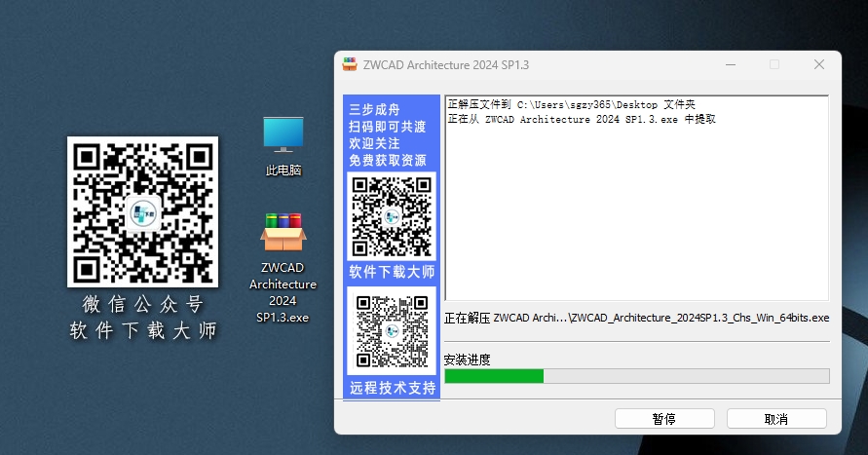868x455 pixels.
Task: Click the extraction log text area
Action: 636,198
